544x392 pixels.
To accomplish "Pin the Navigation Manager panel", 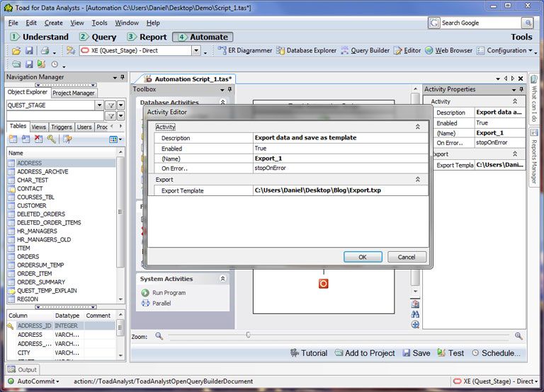I will coord(123,77).
